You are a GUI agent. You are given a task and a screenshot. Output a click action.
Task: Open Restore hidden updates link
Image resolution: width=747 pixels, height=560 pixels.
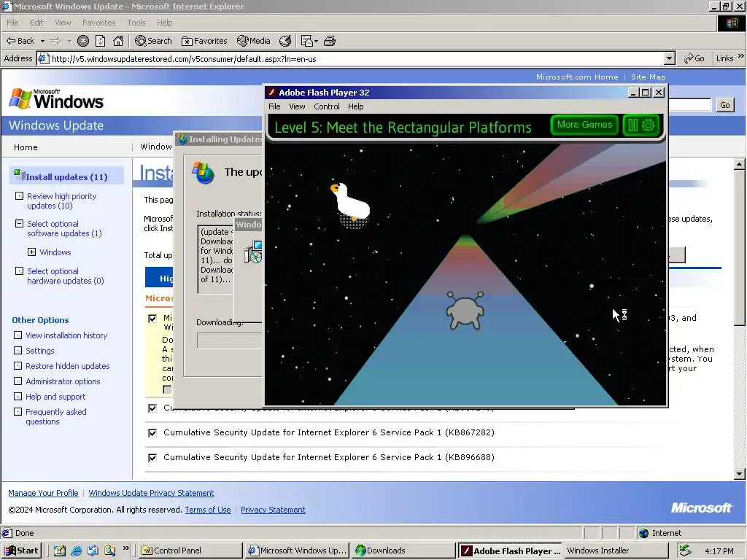(67, 366)
